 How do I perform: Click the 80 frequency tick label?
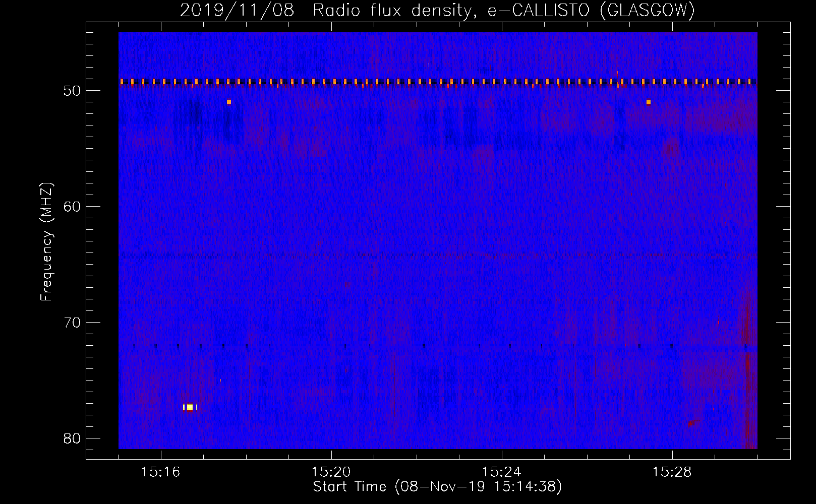coord(73,438)
